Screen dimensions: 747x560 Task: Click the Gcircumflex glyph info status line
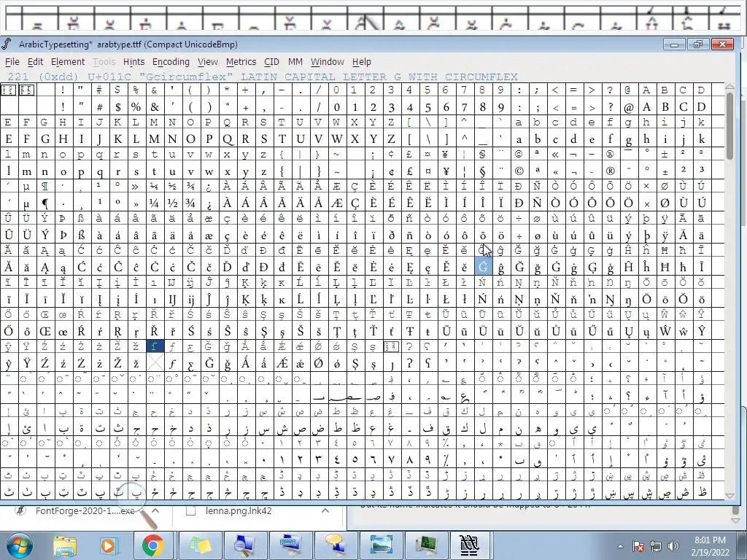coord(263,77)
